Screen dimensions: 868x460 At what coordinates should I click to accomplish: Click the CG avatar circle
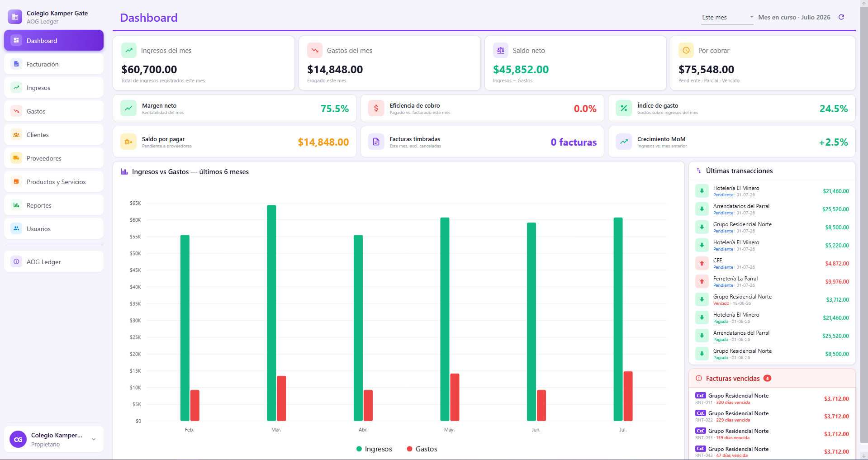pos(18,439)
